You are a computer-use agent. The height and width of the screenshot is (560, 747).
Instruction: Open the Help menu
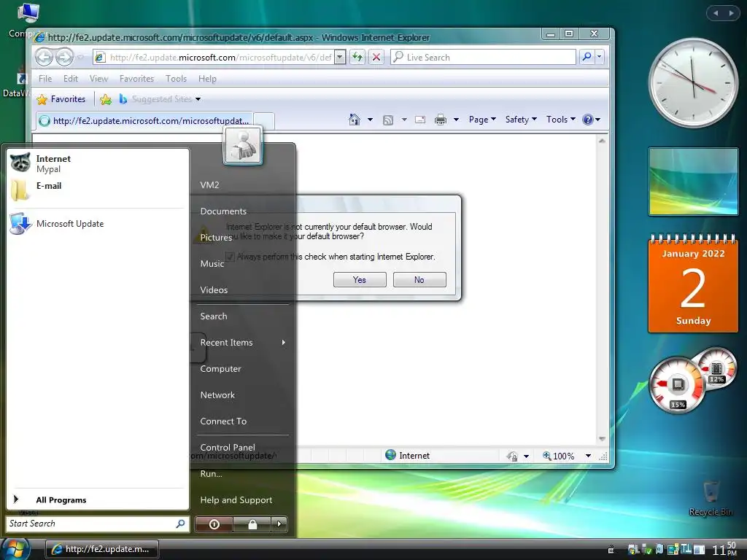tap(207, 79)
